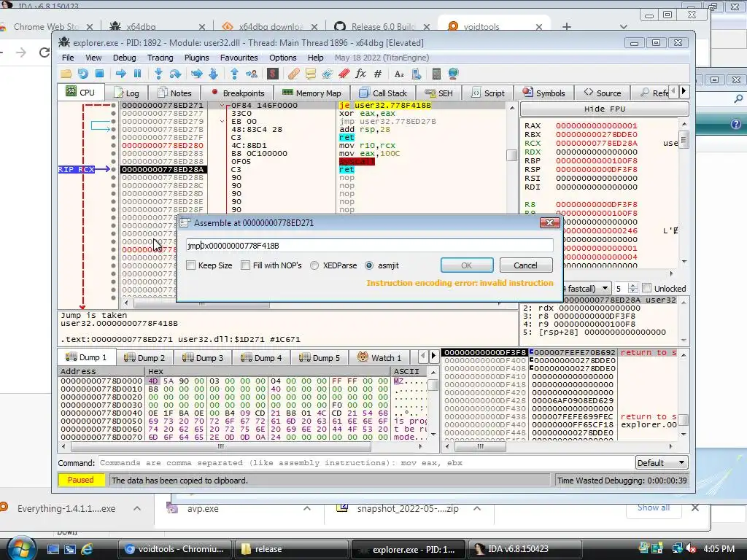Select the asmjit radio button
This screenshot has height=560, width=747.
point(369,265)
